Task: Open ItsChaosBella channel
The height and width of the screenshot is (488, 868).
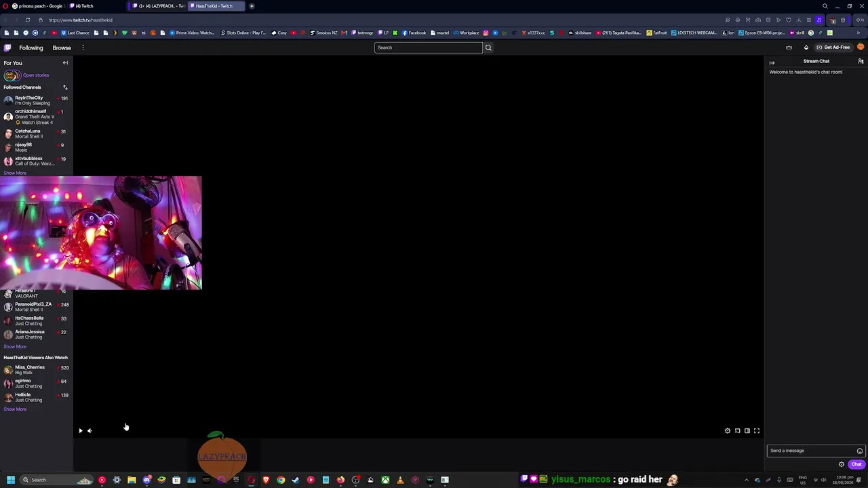Action: 35,321
